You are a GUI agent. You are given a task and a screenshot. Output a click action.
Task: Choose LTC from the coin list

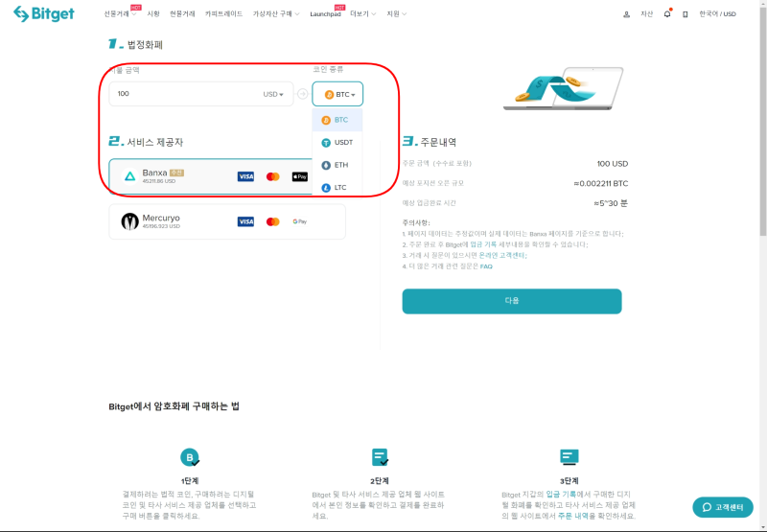pos(337,187)
